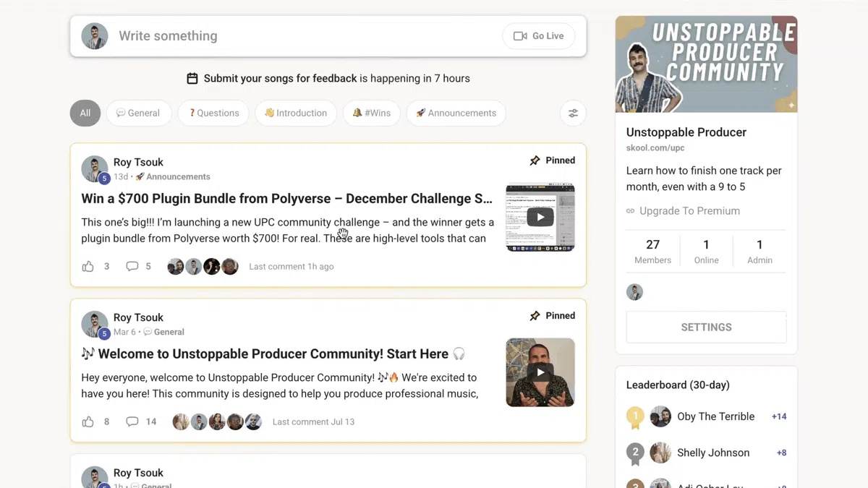Select the Announcements category filter
The height and width of the screenshot is (488, 868).
(456, 113)
